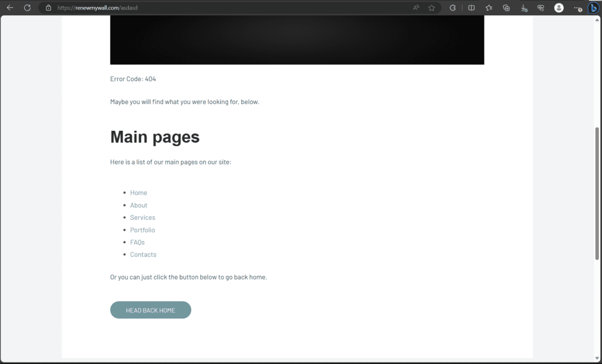Open the Services page link

pos(143,217)
